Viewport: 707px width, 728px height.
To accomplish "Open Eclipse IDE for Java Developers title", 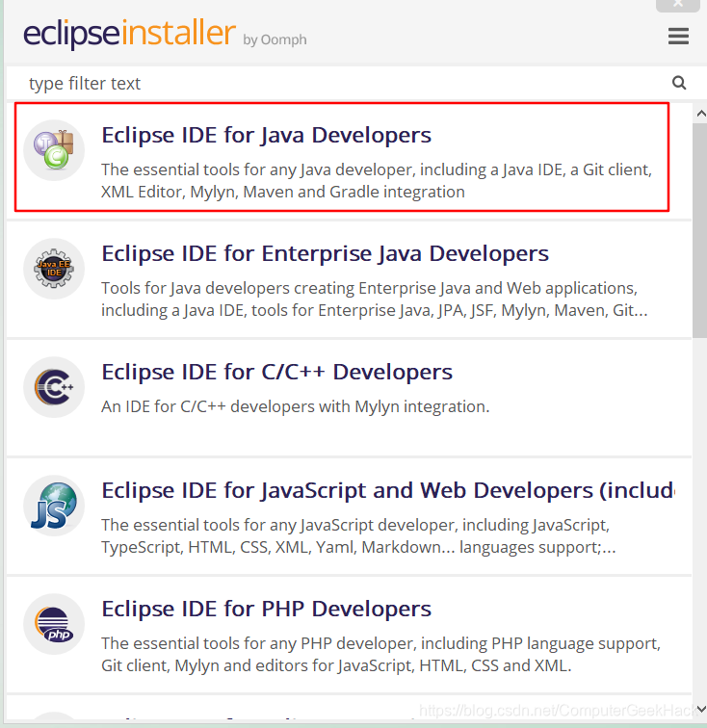I will tap(266, 136).
